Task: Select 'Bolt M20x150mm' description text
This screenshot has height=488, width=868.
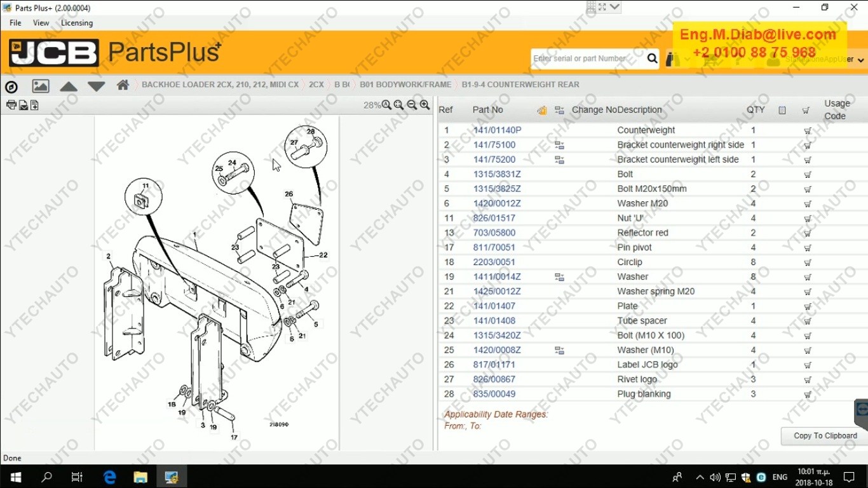Action: [x=652, y=189]
